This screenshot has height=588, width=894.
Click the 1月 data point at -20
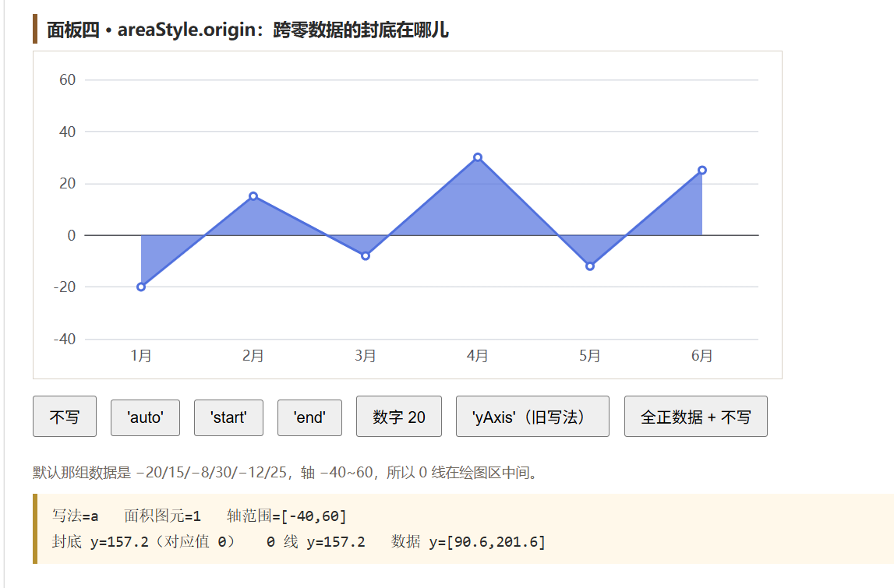click(141, 287)
